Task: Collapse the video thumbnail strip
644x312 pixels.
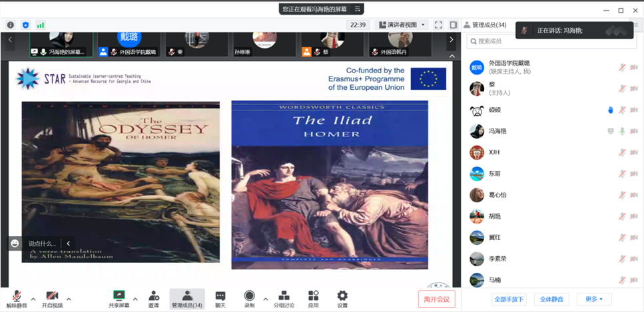Action: pos(452,57)
